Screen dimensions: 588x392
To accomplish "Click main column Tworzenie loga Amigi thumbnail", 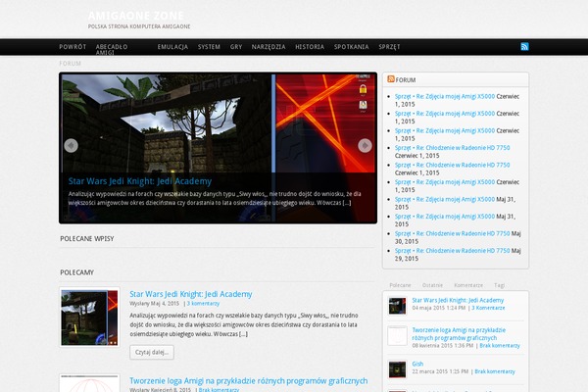I will click(89, 383).
